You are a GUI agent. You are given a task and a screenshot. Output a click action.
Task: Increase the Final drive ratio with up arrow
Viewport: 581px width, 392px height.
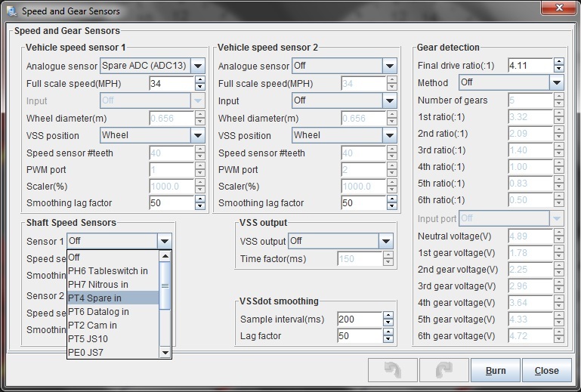pyautogui.click(x=558, y=63)
